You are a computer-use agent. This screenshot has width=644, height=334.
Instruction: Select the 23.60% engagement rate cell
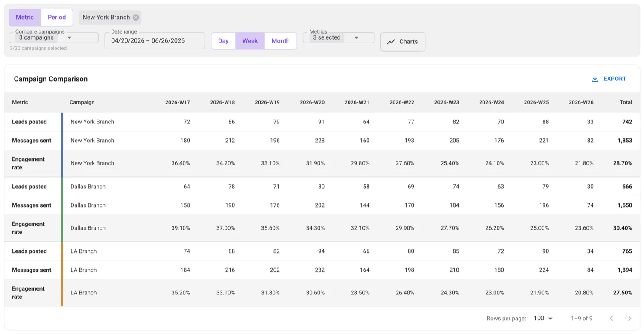coord(584,228)
